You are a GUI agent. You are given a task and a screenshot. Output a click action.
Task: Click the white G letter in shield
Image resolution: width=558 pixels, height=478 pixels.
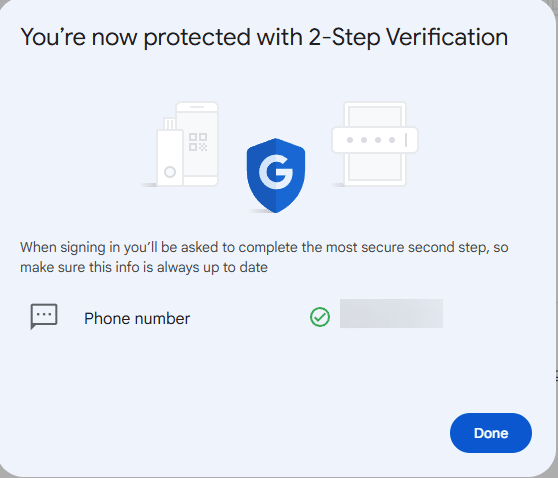(x=276, y=172)
